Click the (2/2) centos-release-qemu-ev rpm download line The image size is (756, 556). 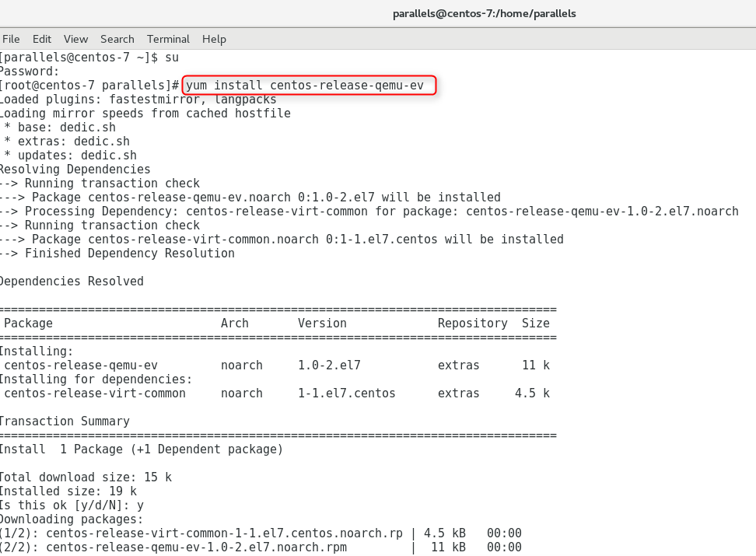pyautogui.click(x=261, y=547)
